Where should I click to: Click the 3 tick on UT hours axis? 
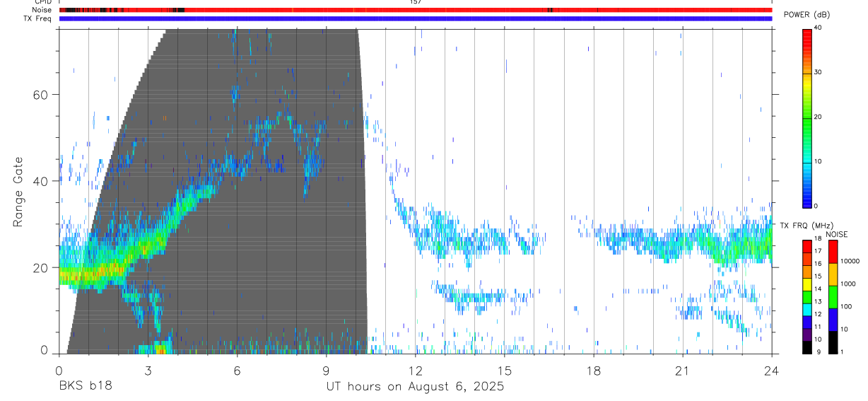pyautogui.click(x=148, y=370)
